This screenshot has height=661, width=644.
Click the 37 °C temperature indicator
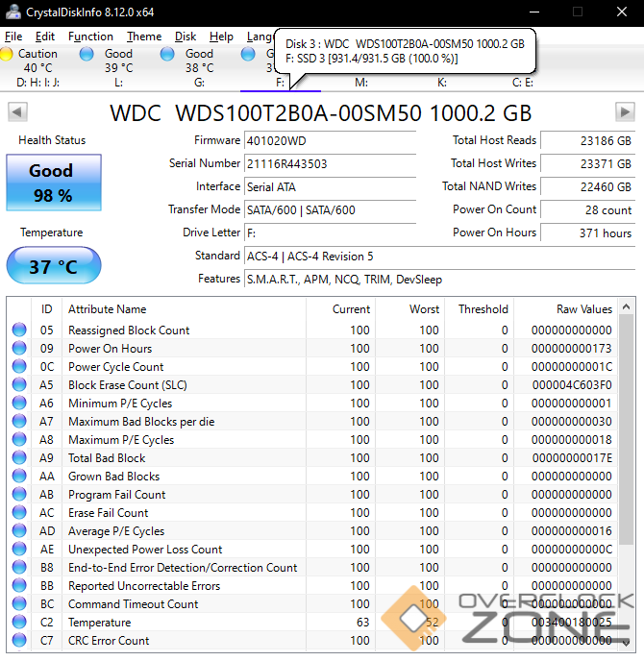[53, 266]
